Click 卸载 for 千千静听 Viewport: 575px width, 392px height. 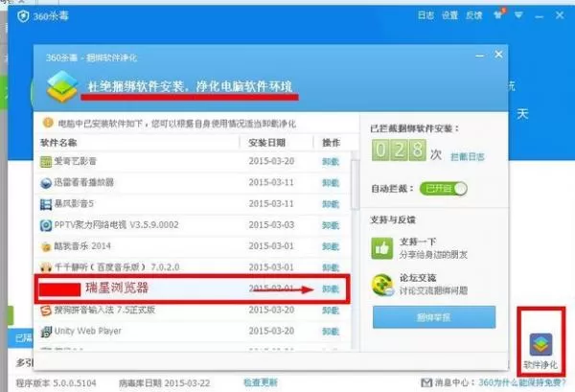pos(331,267)
